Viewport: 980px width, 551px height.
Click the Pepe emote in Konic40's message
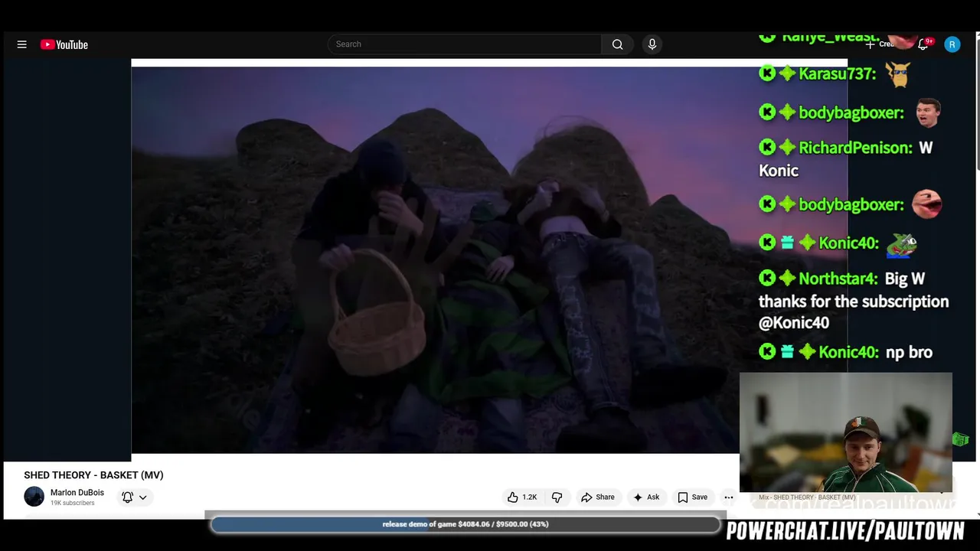(x=902, y=244)
